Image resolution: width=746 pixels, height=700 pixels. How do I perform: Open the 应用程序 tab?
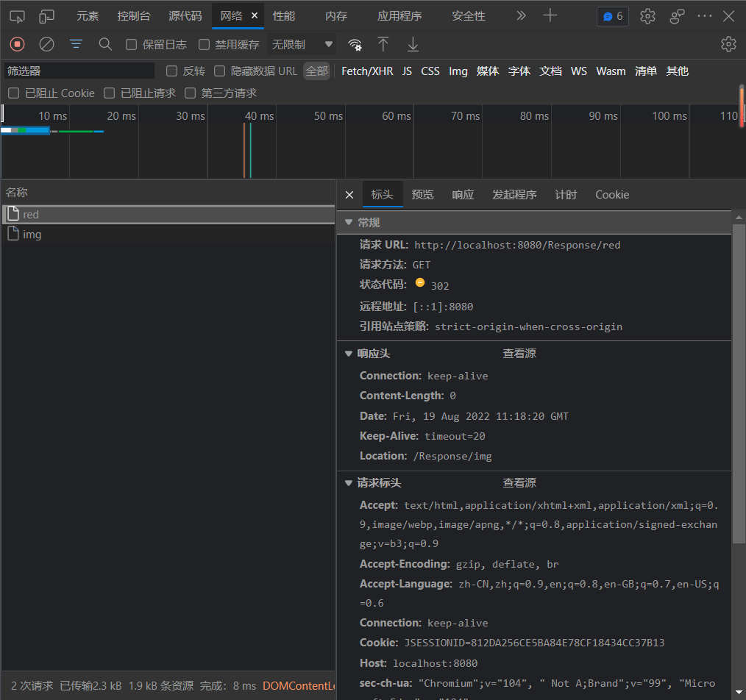coord(399,16)
